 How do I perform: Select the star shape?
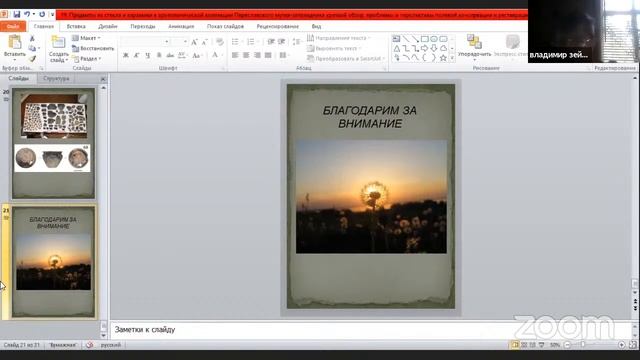443,58
